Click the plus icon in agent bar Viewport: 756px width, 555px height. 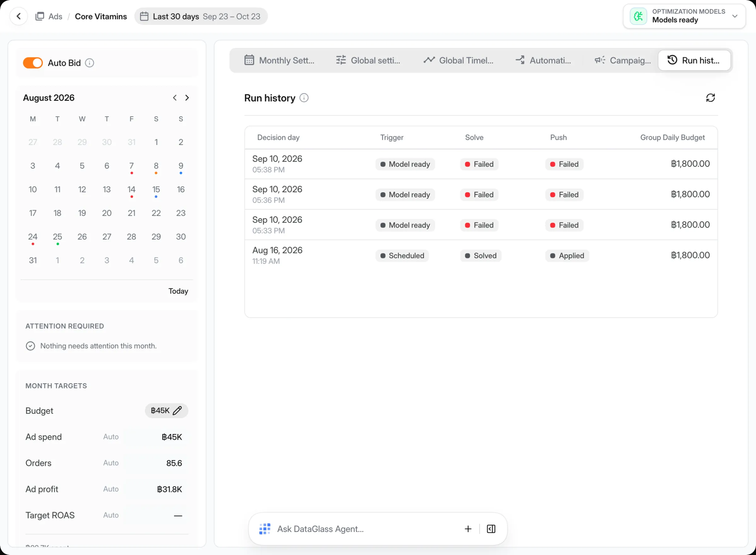click(x=468, y=529)
